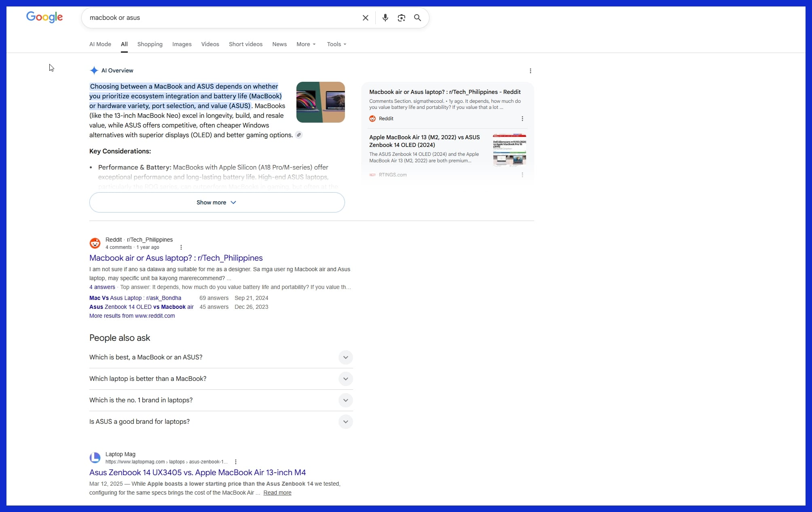Viewport: 812px width, 512px height.
Task: Click RTINGS.com favicon in source card
Action: click(x=372, y=175)
